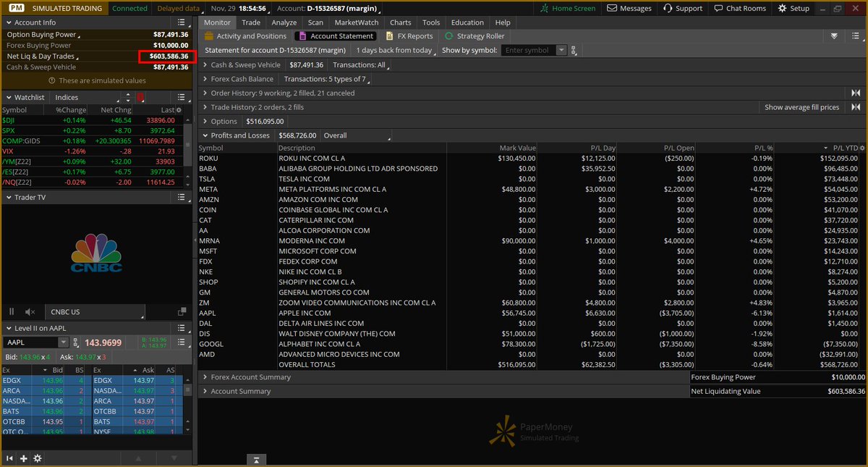Open sidebar gadget settings gear at bottom-left
The height and width of the screenshot is (467, 868).
point(38,458)
